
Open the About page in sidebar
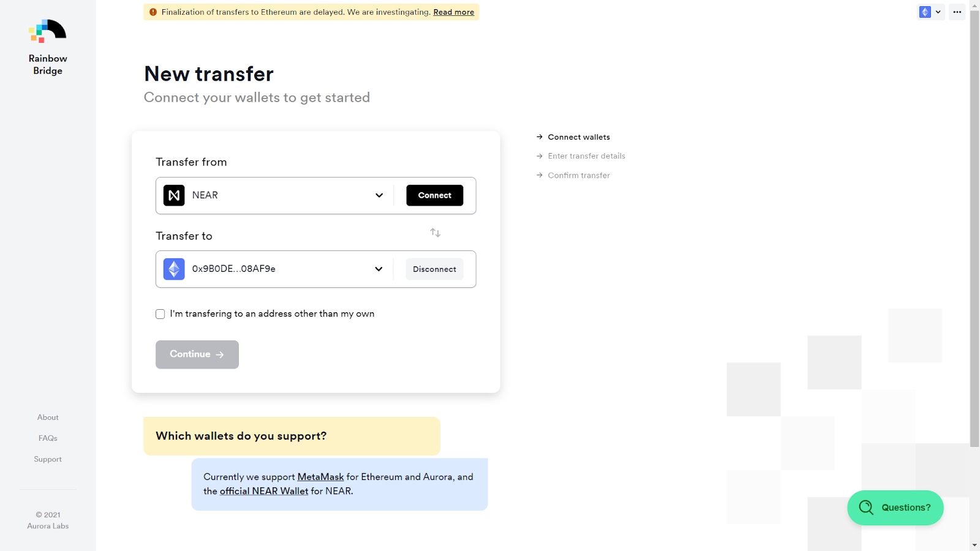pos(48,418)
